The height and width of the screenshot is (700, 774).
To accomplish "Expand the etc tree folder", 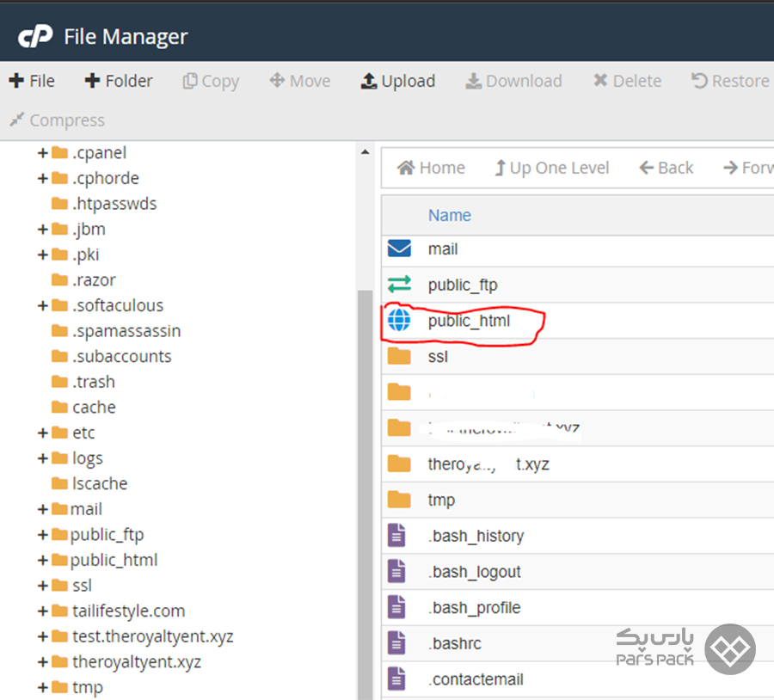I will click(x=43, y=433).
